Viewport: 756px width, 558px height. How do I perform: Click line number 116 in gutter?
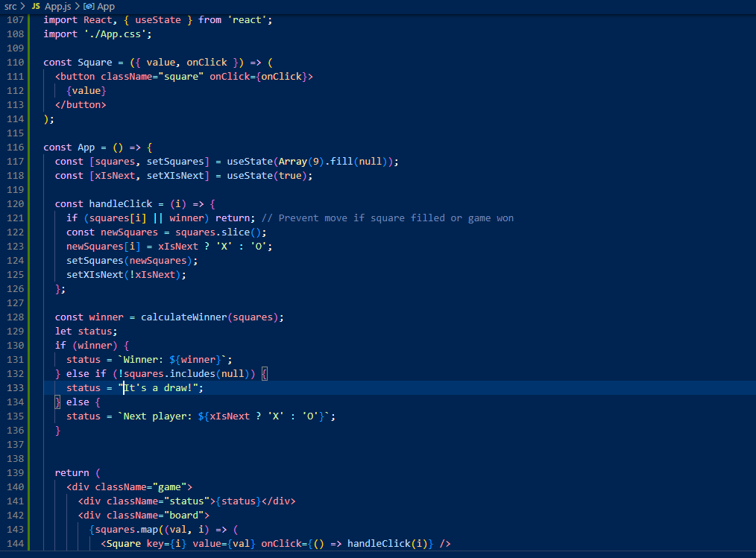click(x=16, y=148)
